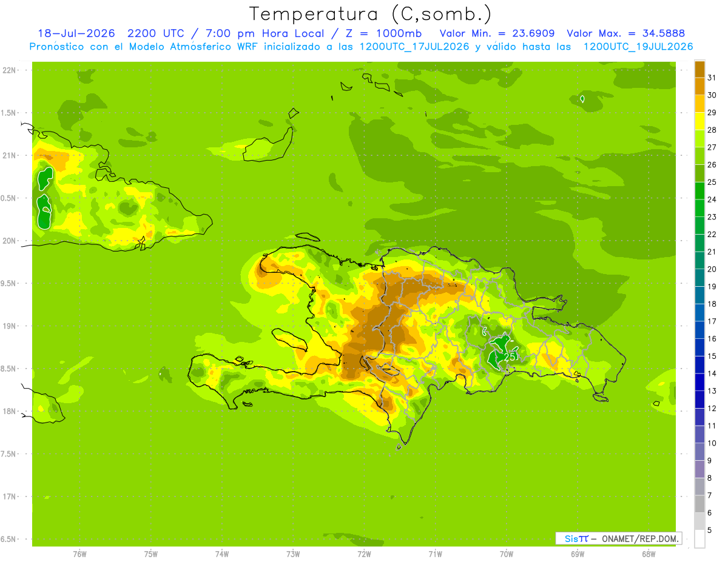
Task: Click the 22N latitude axis label
Action: coord(9,70)
